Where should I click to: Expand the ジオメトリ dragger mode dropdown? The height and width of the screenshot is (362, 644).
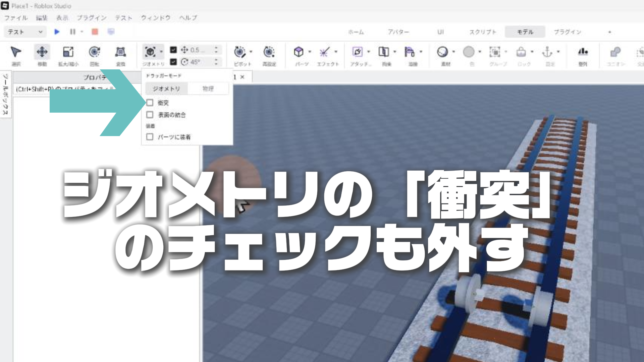point(161,52)
